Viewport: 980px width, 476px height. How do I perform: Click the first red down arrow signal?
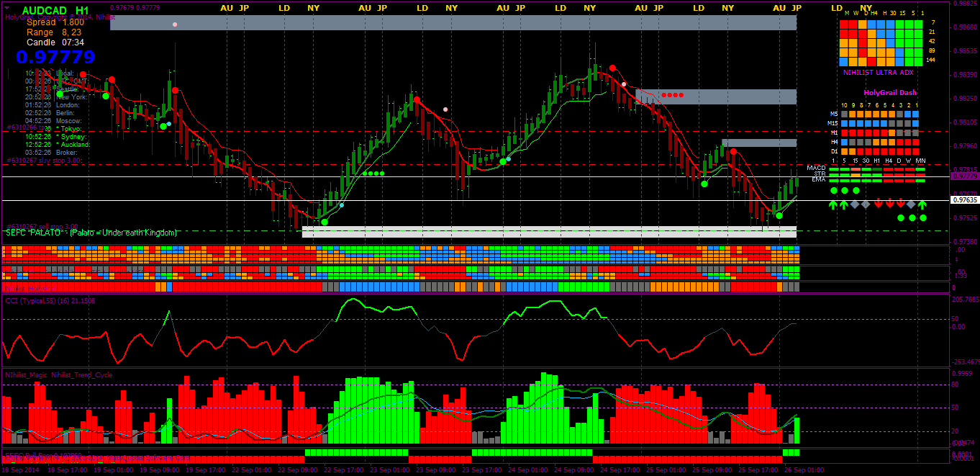coord(879,205)
